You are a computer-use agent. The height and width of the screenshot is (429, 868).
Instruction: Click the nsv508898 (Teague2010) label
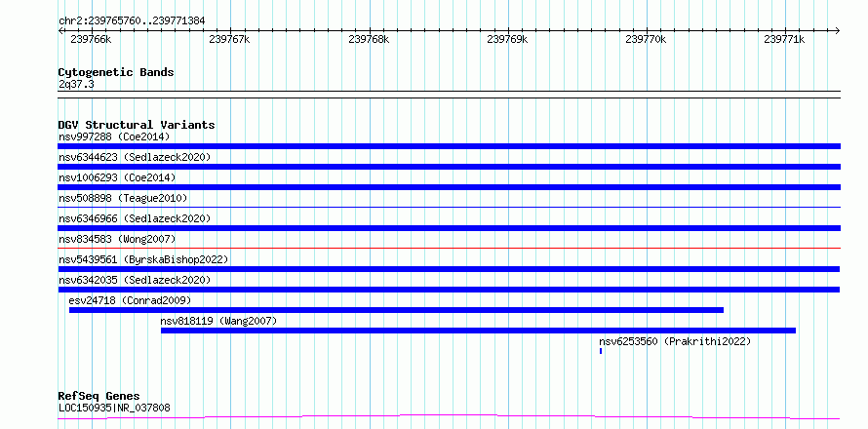(x=123, y=198)
